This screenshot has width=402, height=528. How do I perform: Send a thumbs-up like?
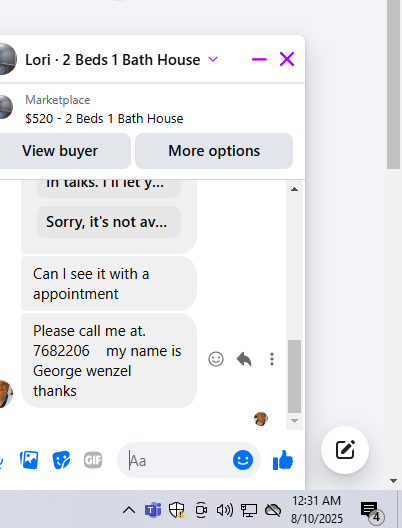[283, 460]
